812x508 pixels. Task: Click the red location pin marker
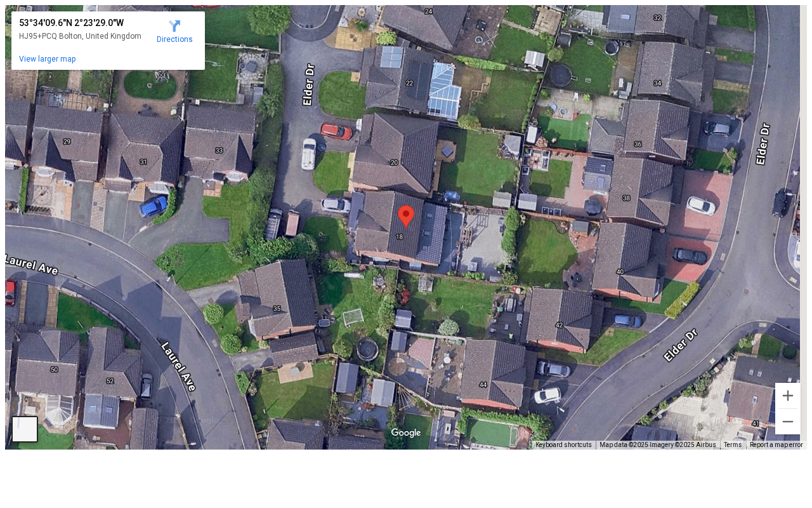click(406, 217)
